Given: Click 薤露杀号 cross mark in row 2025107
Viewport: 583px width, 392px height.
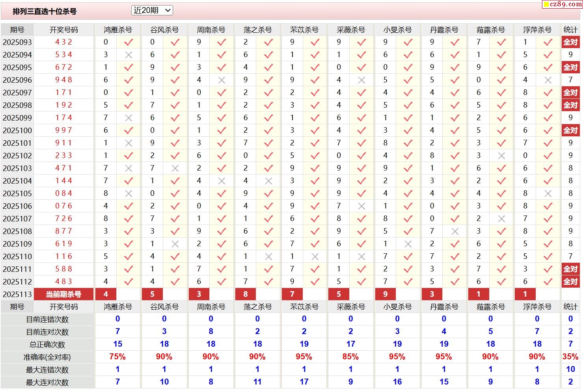Looking at the screenshot, I should (x=501, y=219).
